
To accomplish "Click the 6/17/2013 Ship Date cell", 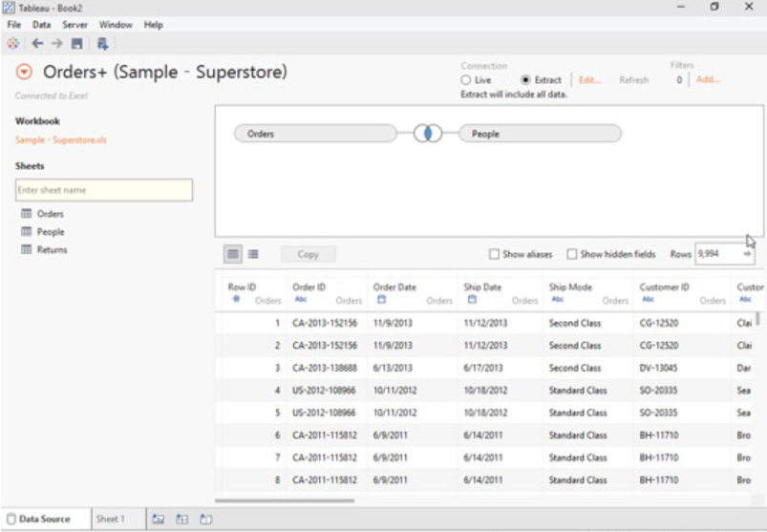I will click(x=482, y=368).
